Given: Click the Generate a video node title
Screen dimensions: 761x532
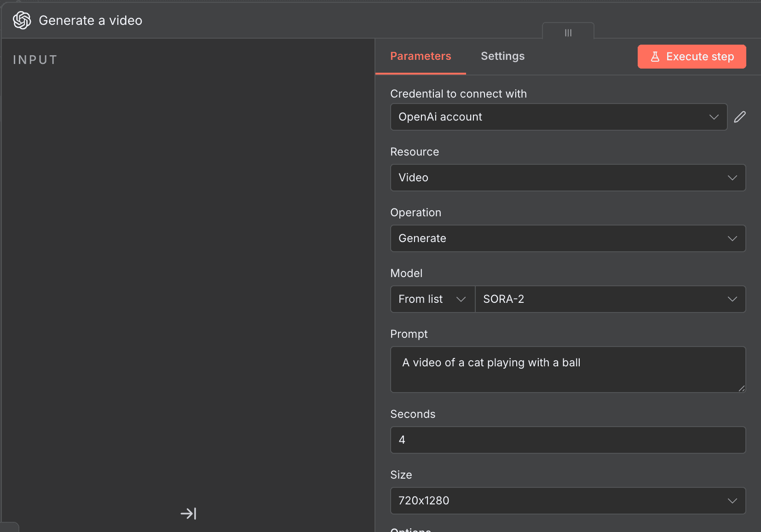Looking at the screenshot, I should [x=91, y=21].
